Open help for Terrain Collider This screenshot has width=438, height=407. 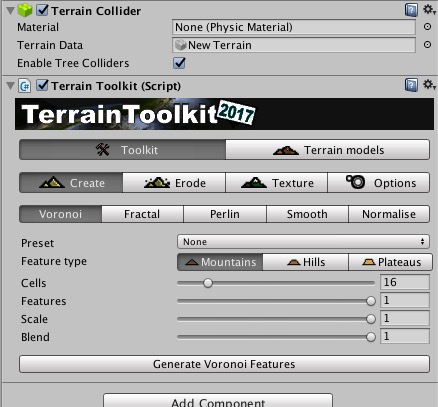(x=411, y=10)
